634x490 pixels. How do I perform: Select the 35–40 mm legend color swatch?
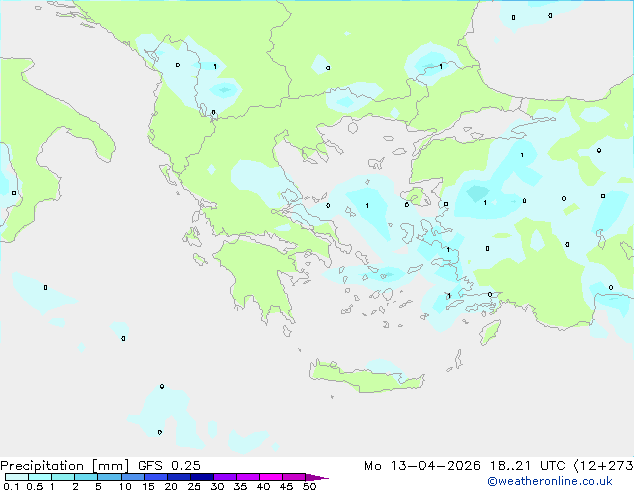tap(248, 477)
